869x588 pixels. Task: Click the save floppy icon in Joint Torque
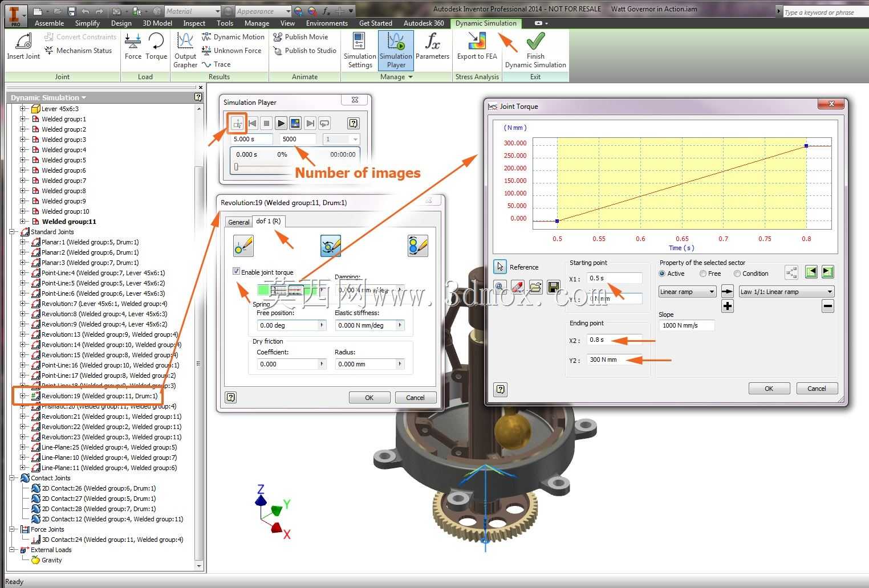click(554, 287)
